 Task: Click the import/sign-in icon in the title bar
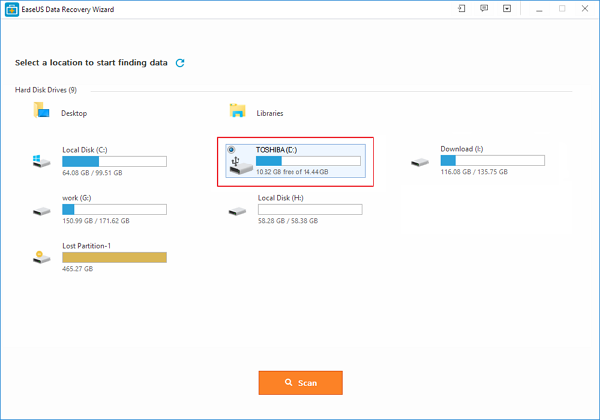tap(461, 9)
